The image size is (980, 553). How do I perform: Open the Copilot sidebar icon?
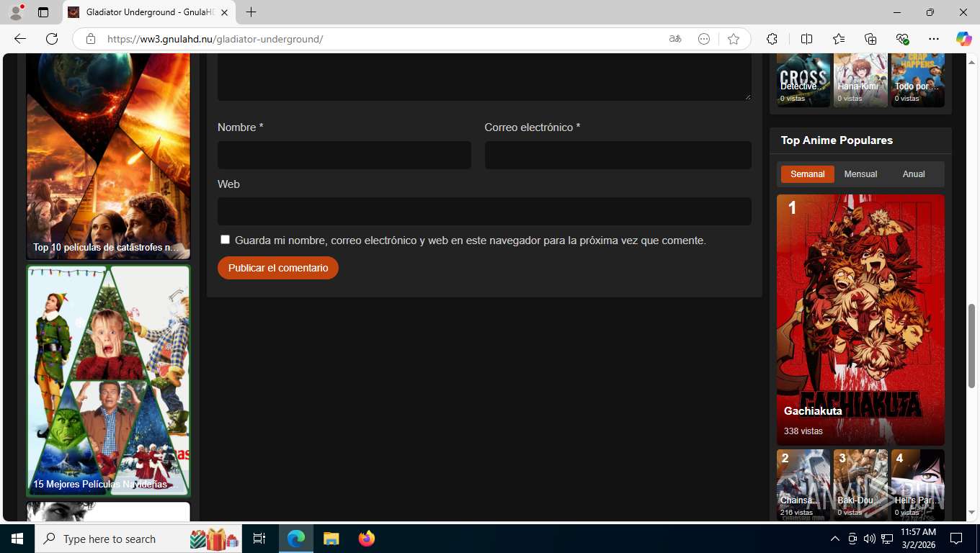964,39
